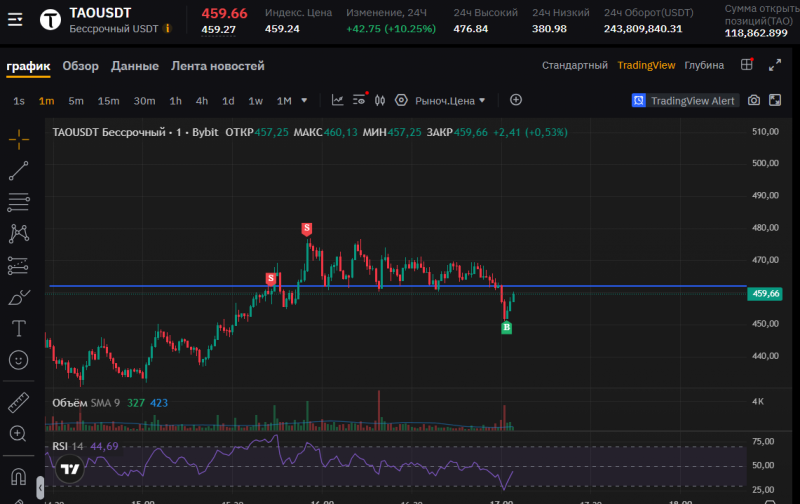
Task: Click the add plus circle icon
Action: pyautogui.click(x=516, y=100)
